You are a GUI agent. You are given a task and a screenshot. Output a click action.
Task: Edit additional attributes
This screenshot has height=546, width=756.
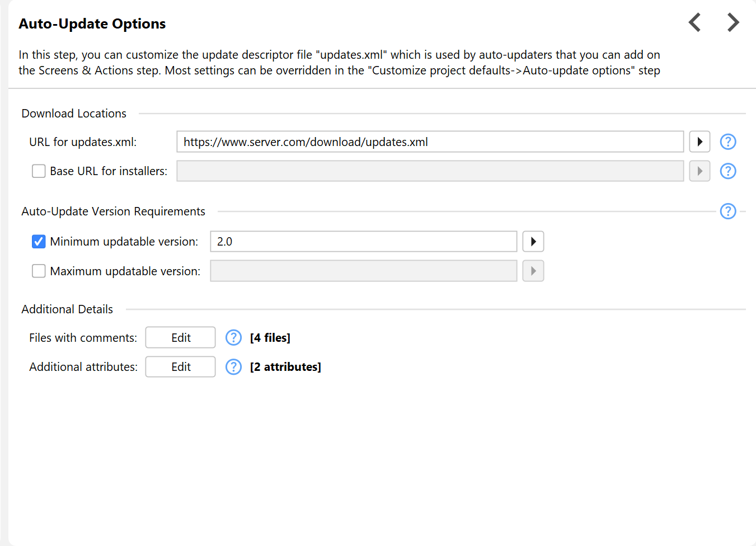tap(181, 367)
